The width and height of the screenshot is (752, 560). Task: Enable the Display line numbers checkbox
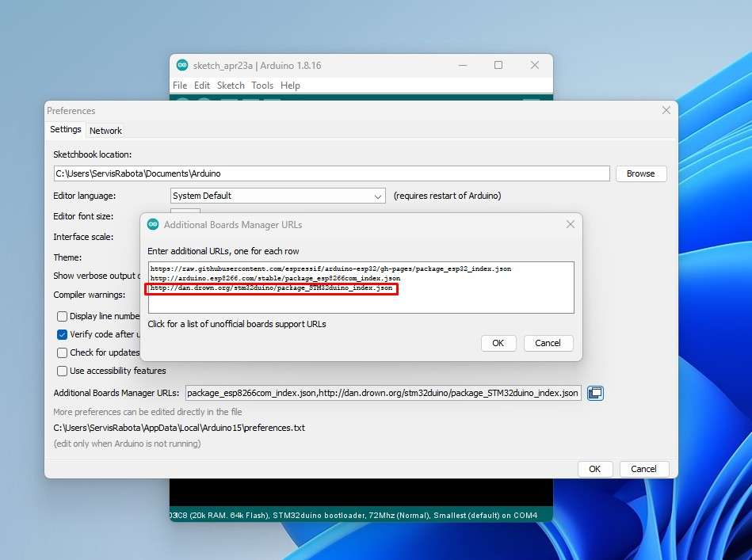click(x=63, y=316)
